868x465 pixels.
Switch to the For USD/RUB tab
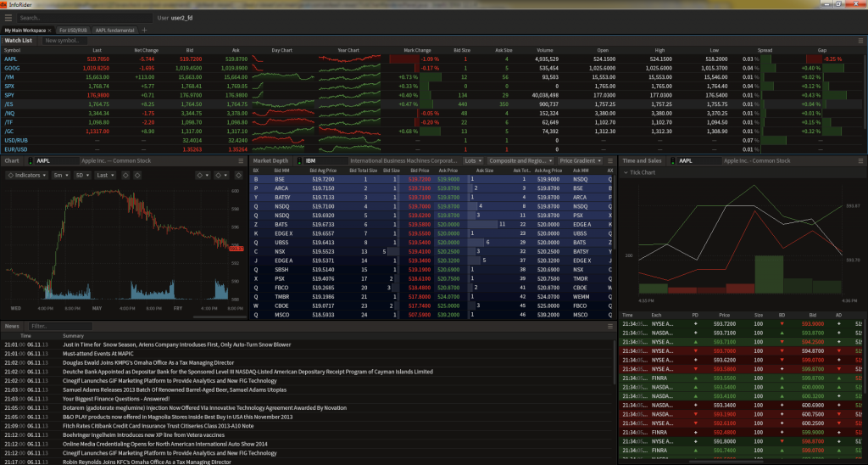(x=73, y=30)
